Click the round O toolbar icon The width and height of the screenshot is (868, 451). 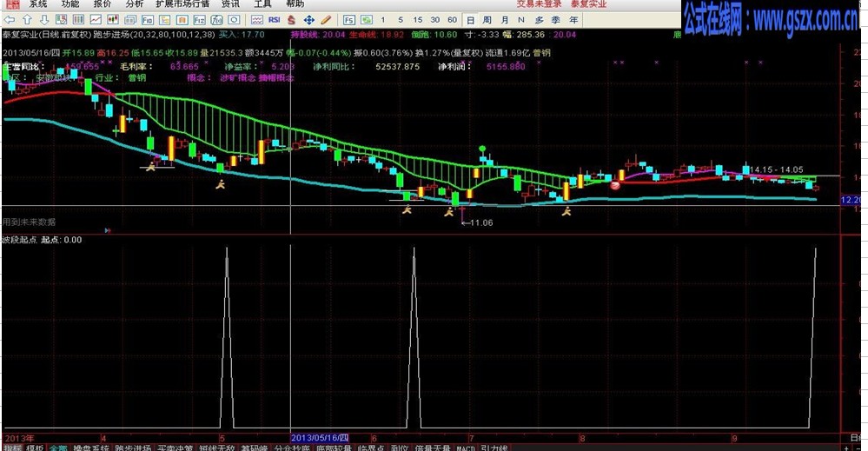[x=234, y=20]
